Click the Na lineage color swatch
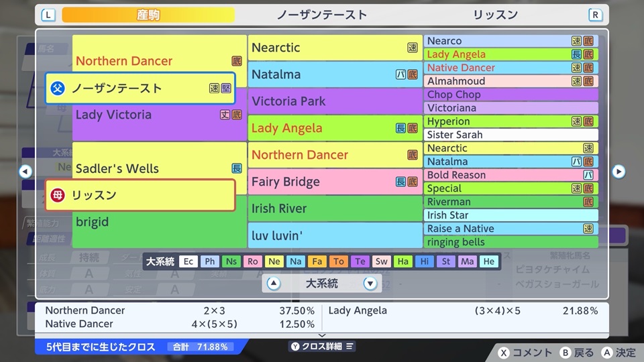The width and height of the screenshot is (644, 362). 296,261
